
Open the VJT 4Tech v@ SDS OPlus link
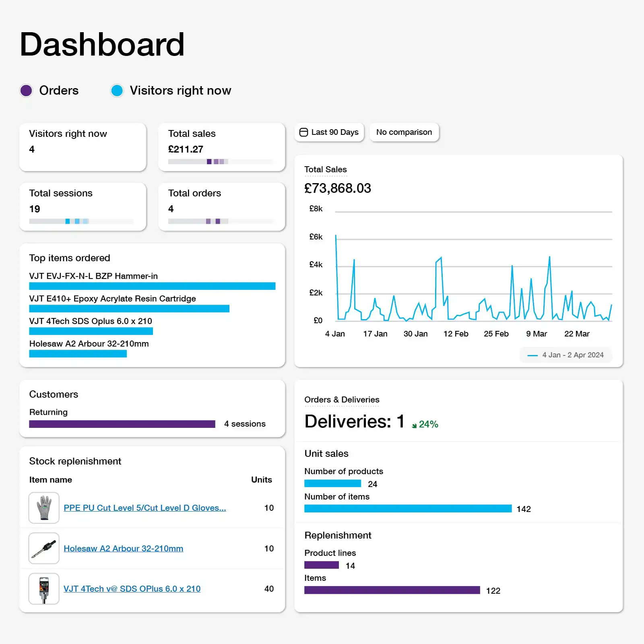[132, 589]
